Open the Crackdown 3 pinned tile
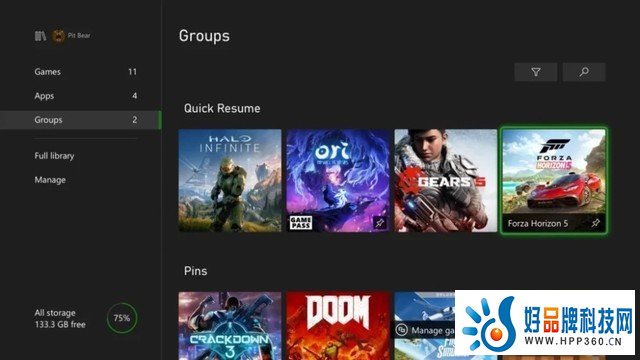This screenshot has width=640, height=360. 230,326
